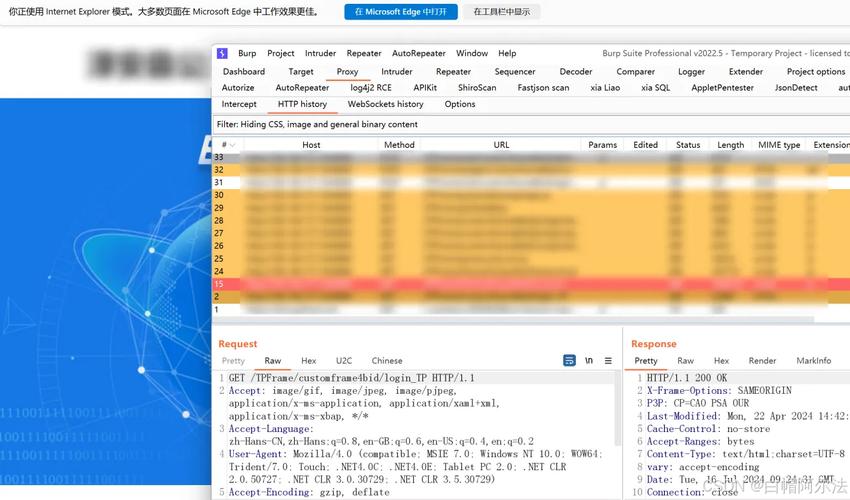
Task: Switch to the Repeater tool tab
Action: click(x=453, y=72)
